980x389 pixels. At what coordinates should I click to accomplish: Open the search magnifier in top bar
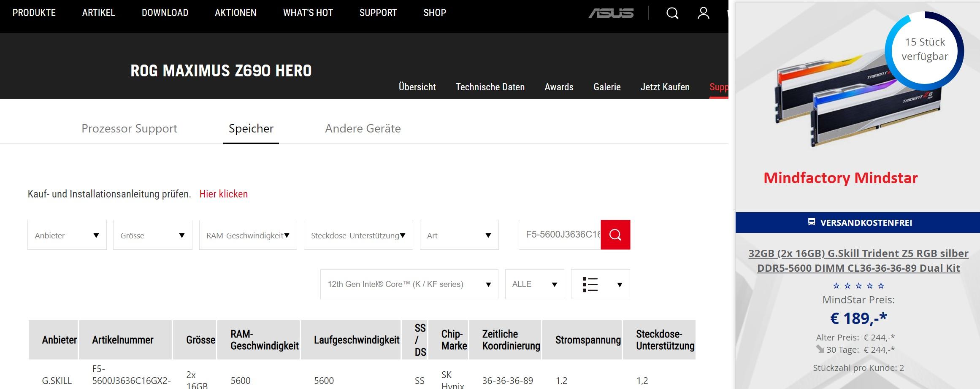(672, 14)
